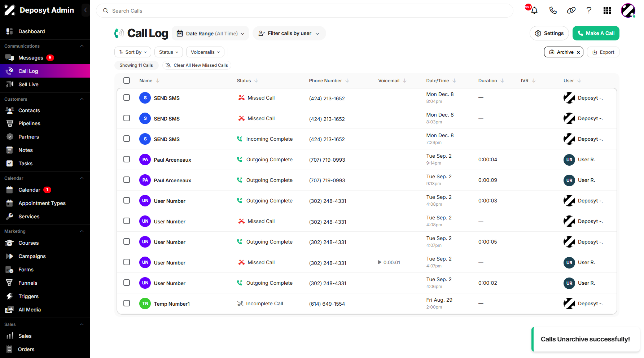This screenshot has width=644, height=358.
Task: Open Filter calls by user dropdown
Action: tap(289, 33)
